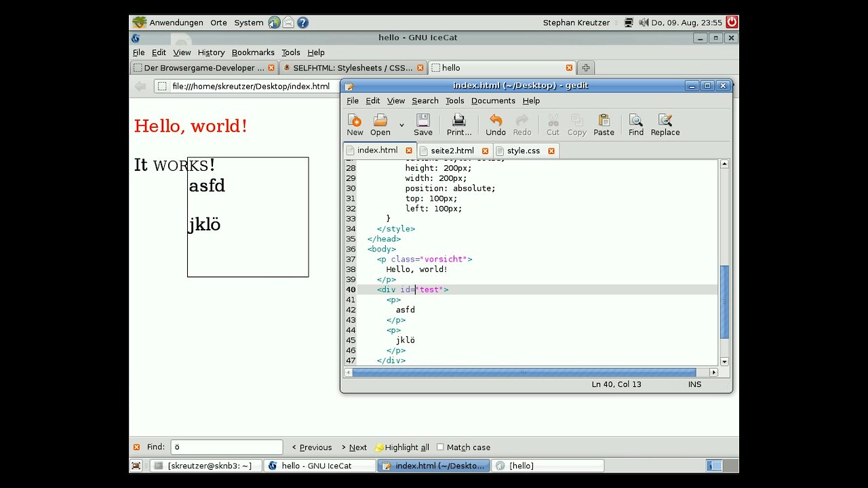Close the 'hello' browser tab
Image resolution: width=868 pixels, height=488 pixels.
pos(569,68)
